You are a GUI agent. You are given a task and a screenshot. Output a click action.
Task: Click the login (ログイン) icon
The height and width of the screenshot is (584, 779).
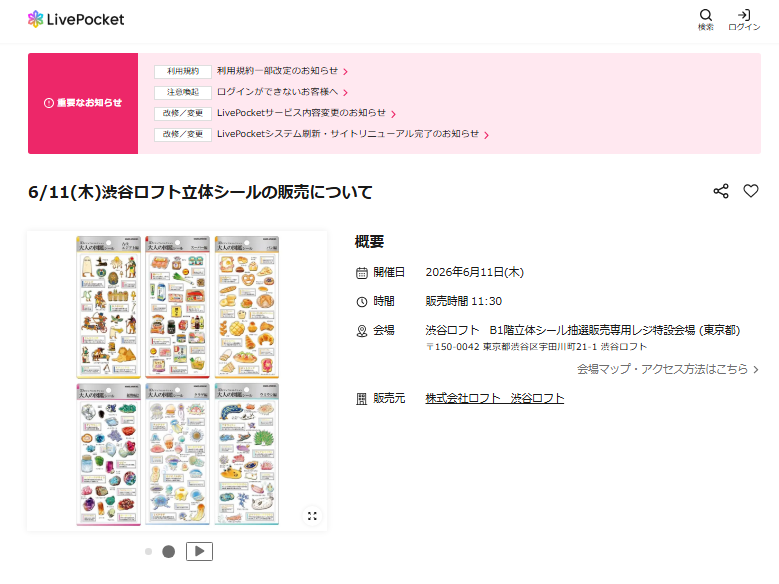pos(744,20)
